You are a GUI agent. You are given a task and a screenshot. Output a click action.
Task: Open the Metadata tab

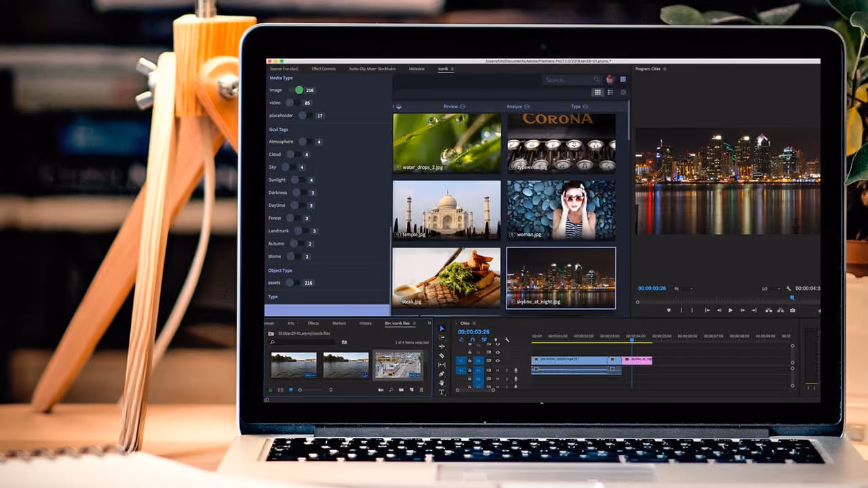coord(416,69)
